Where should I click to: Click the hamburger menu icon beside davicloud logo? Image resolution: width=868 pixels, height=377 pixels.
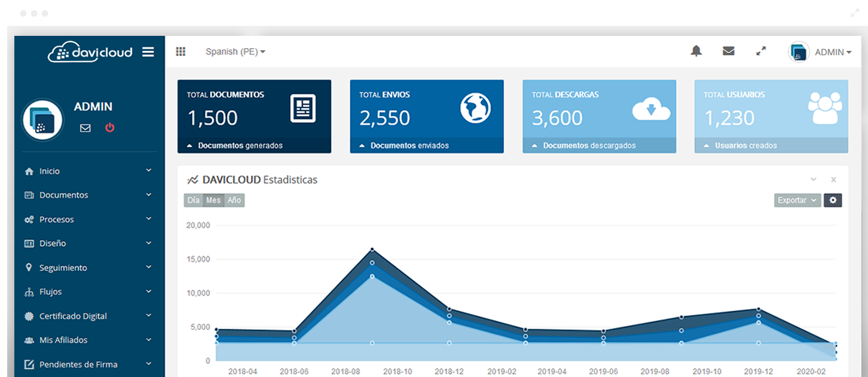point(148,52)
